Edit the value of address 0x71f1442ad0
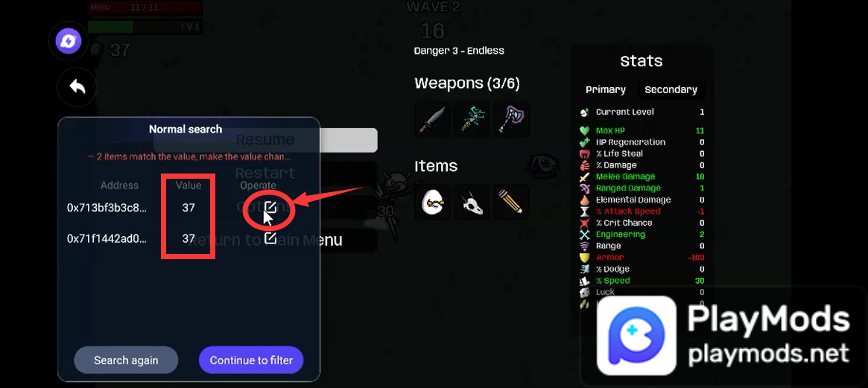Screen dimensions: 868x388 (270, 238)
